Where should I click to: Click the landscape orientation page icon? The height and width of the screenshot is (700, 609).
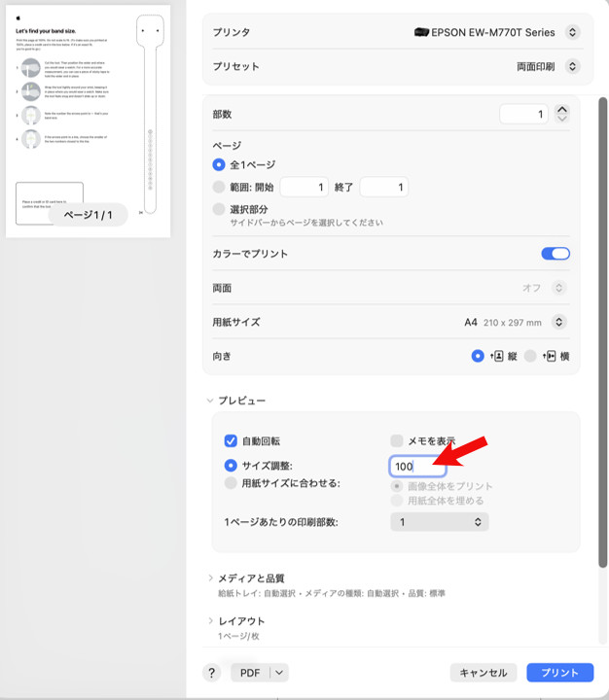[549, 356]
